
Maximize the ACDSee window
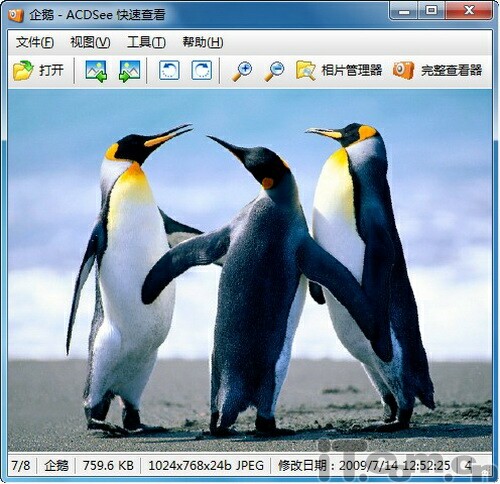(x=431, y=11)
